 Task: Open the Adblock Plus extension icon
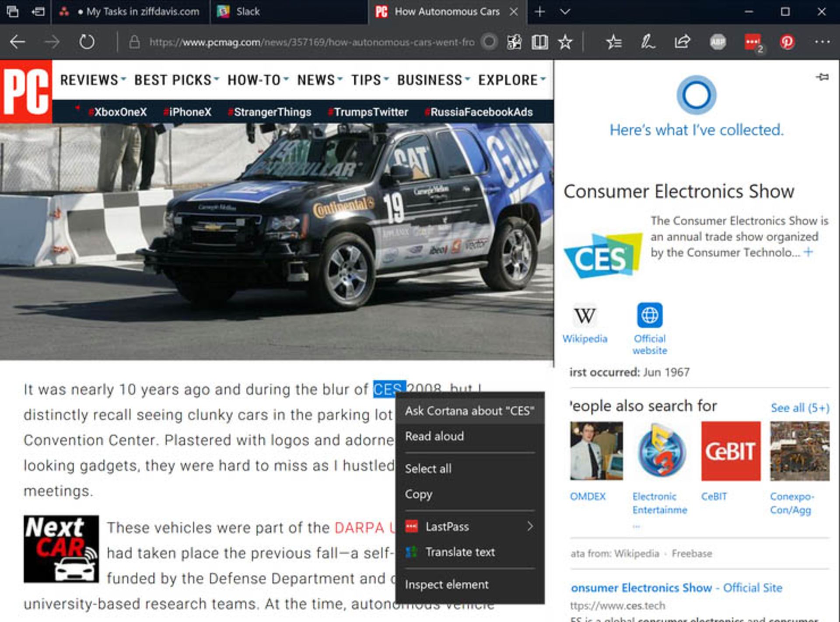click(717, 42)
